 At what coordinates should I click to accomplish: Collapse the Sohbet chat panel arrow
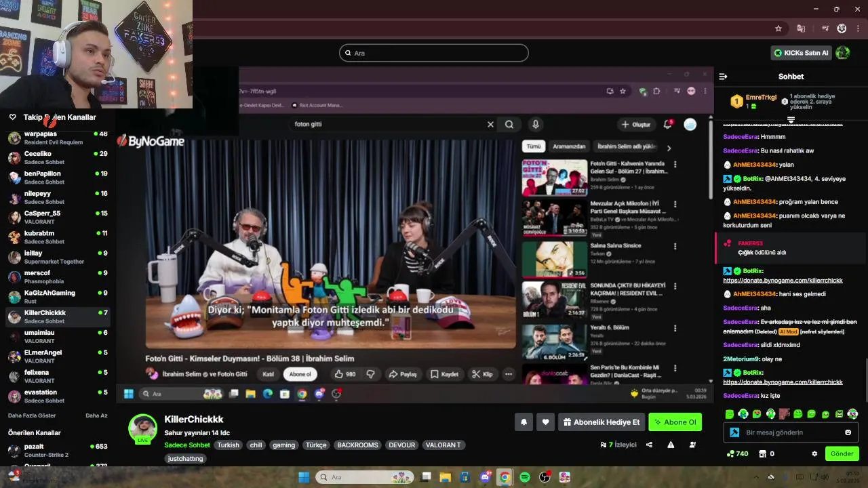[723, 77]
